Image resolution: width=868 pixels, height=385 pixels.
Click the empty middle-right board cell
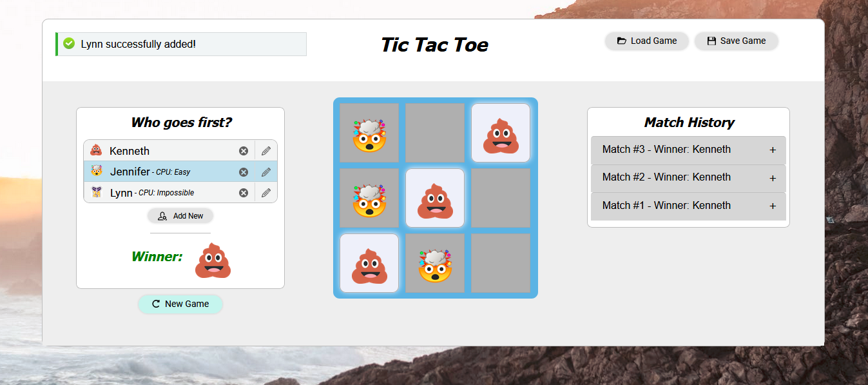[x=501, y=198]
